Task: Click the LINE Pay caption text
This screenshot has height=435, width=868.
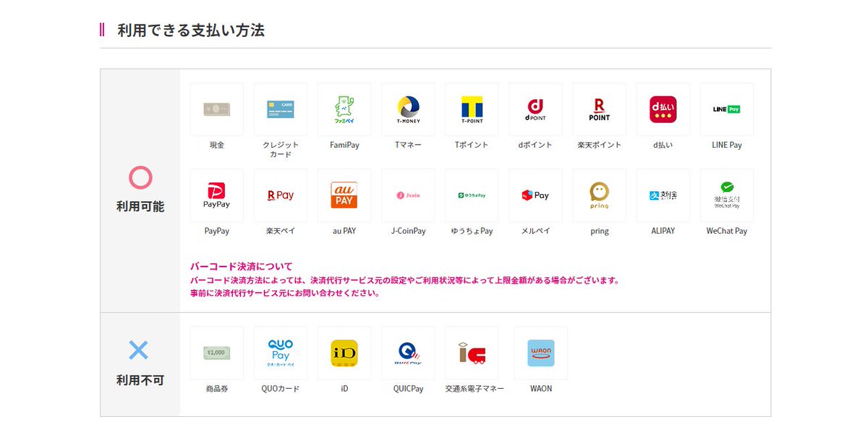Action: (x=727, y=145)
